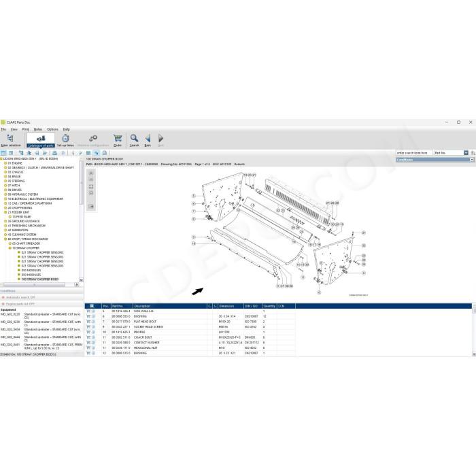Select the SOCKET HEAD SCREW table row

(x=190, y=326)
